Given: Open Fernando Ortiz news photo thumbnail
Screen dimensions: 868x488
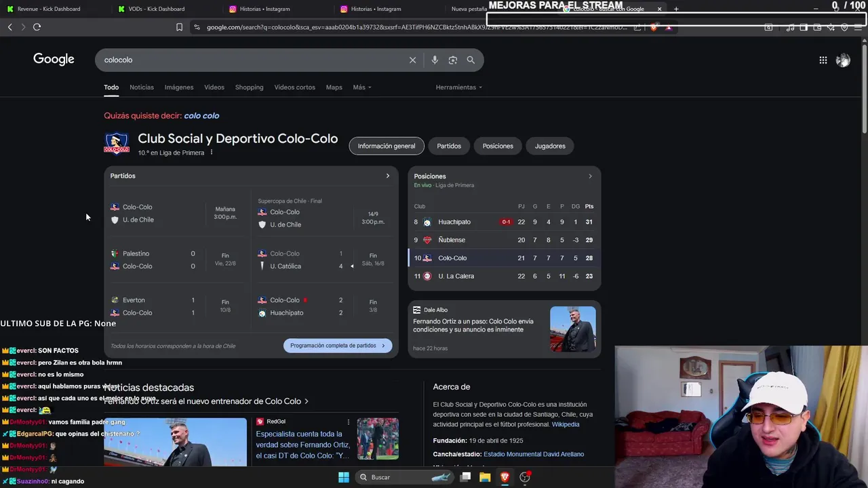Looking at the screenshot, I should click(175, 442).
